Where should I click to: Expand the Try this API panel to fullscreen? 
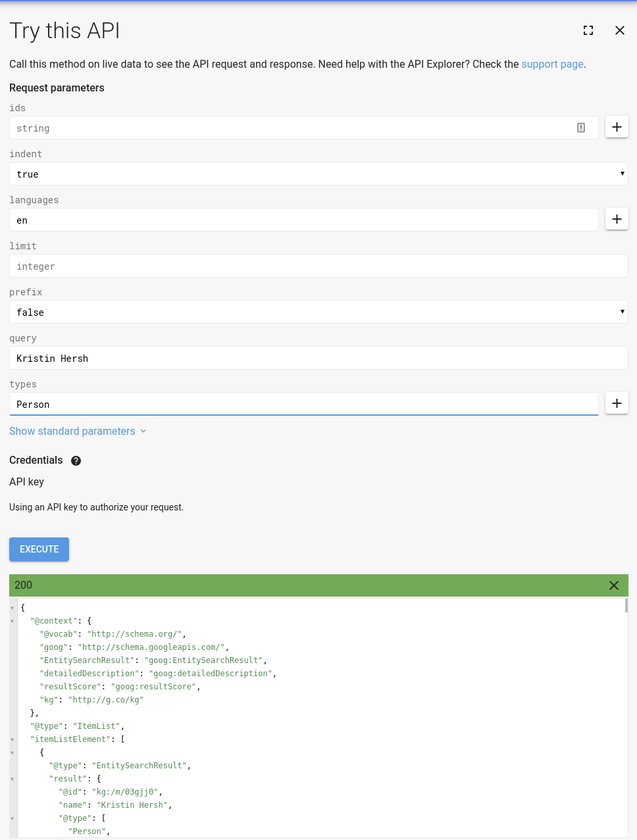coord(588,30)
